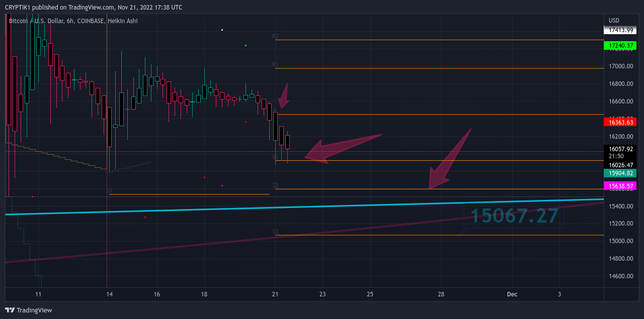Select the S3 pivot label
Viewport: 644px width, 319px height.
pyautogui.click(x=275, y=232)
